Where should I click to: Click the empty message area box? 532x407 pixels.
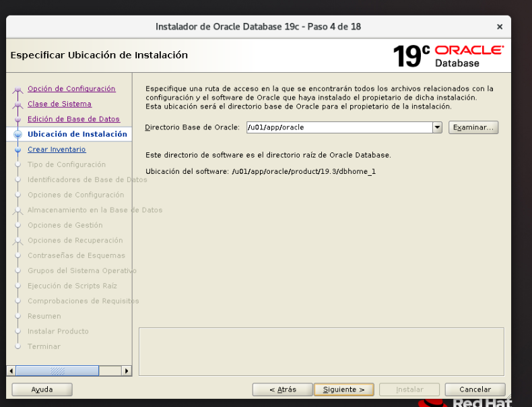(321, 352)
